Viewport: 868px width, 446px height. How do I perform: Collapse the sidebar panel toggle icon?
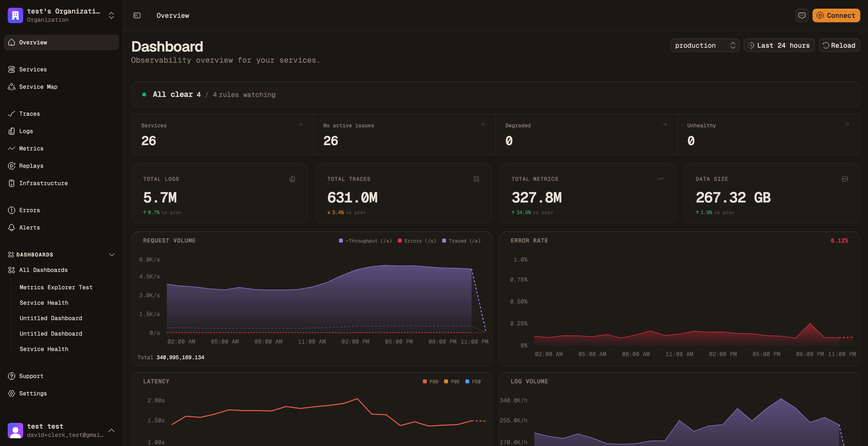137,15
